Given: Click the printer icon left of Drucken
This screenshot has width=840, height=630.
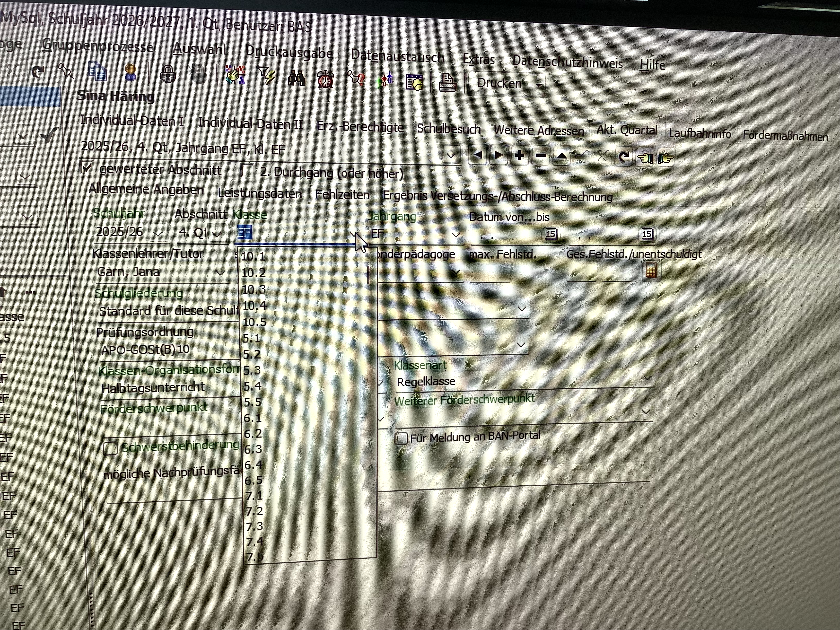Looking at the screenshot, I should 448,83.
